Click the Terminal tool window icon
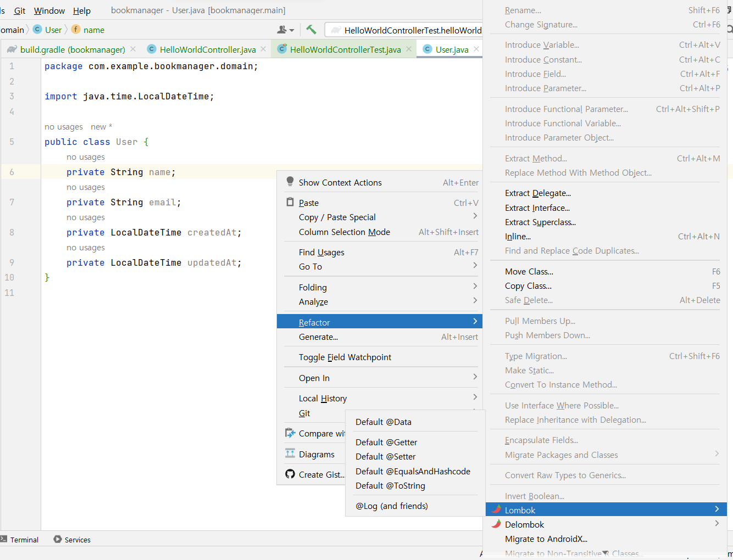Viewport: 733px width, 560px height. coord(4,539)
